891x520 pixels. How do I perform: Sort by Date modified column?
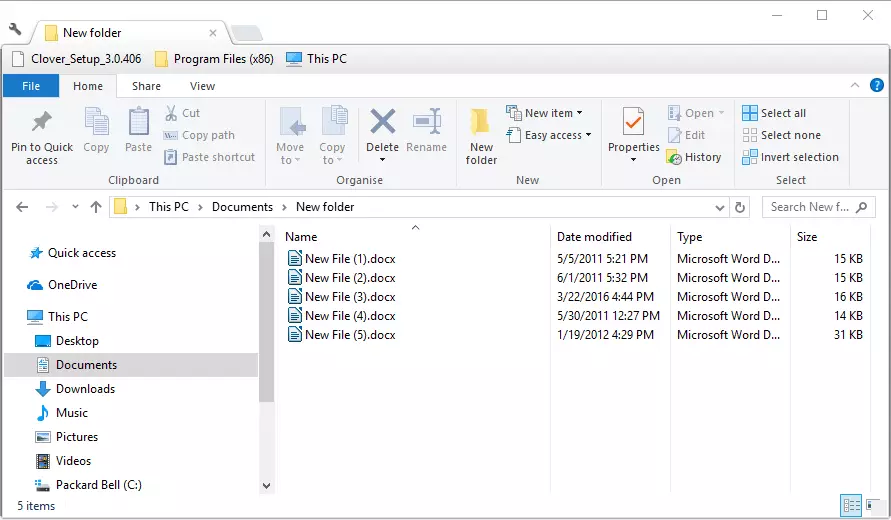coord(594,236)
